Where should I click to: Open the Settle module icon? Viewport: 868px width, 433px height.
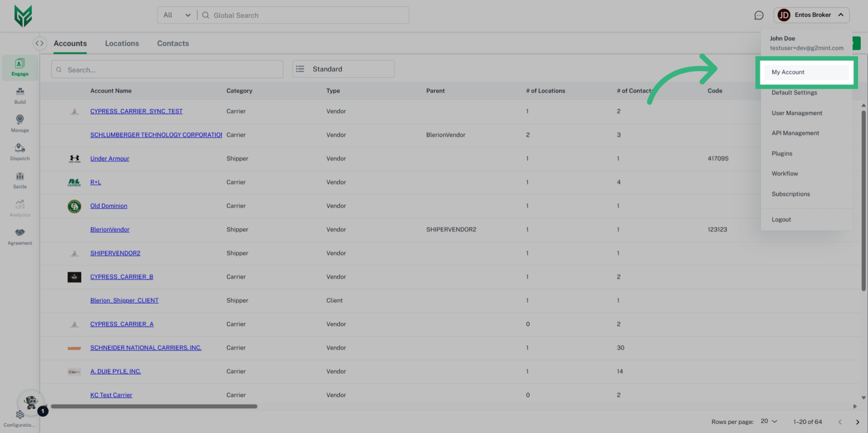pos(20,180)
